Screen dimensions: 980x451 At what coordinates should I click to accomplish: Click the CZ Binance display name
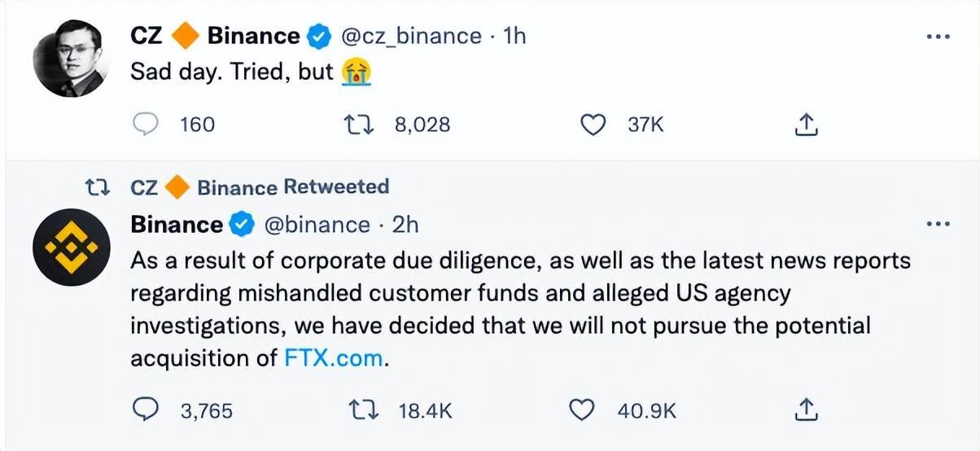pos(215,36)
